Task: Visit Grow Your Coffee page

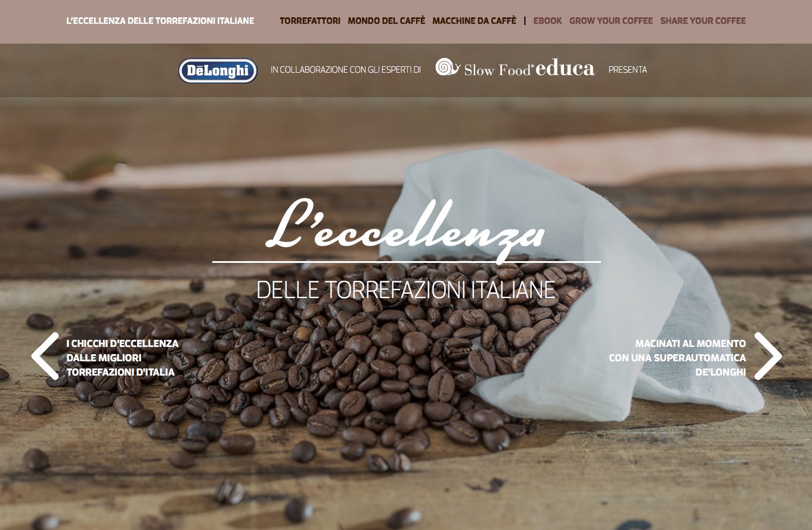Action: point(611,21)
